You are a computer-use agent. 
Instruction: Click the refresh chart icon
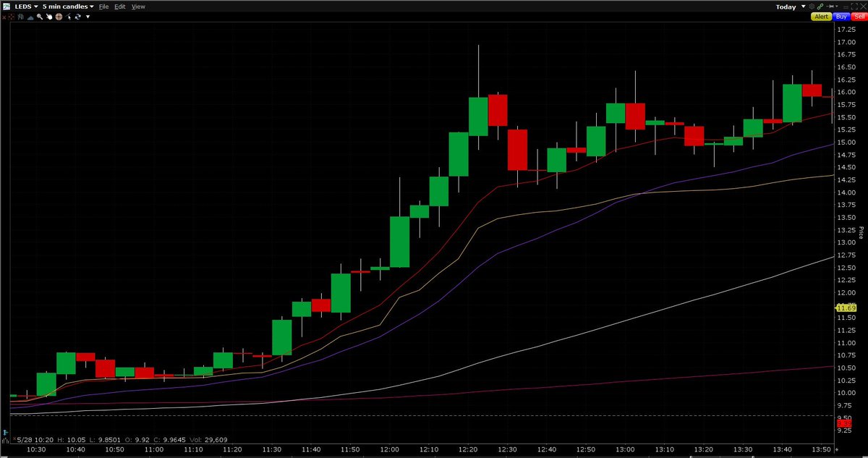tap(77, 16)
